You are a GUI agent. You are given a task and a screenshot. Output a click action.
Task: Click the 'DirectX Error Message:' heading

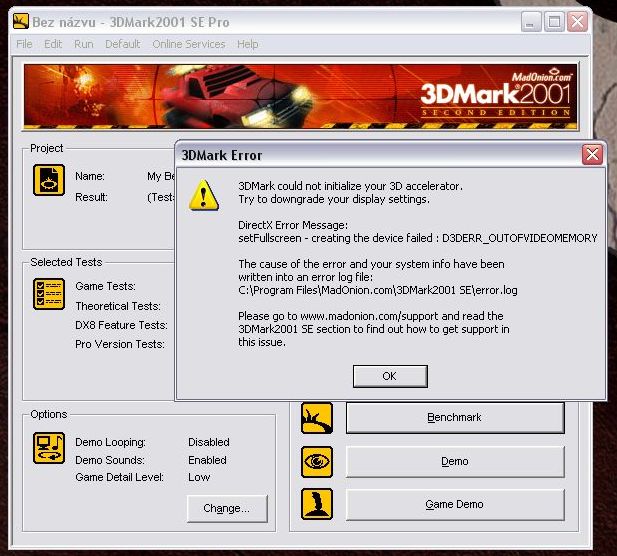coord(293,225)
